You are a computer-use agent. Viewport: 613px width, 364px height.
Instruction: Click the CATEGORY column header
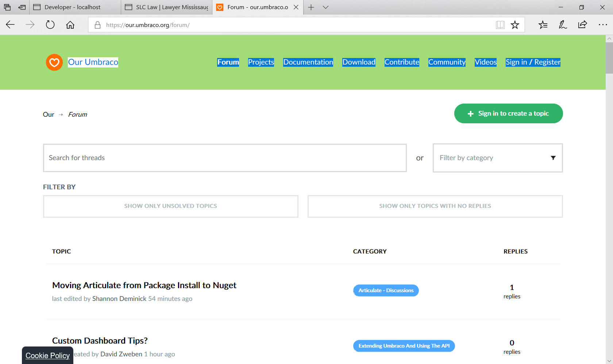tap(370, 251)
